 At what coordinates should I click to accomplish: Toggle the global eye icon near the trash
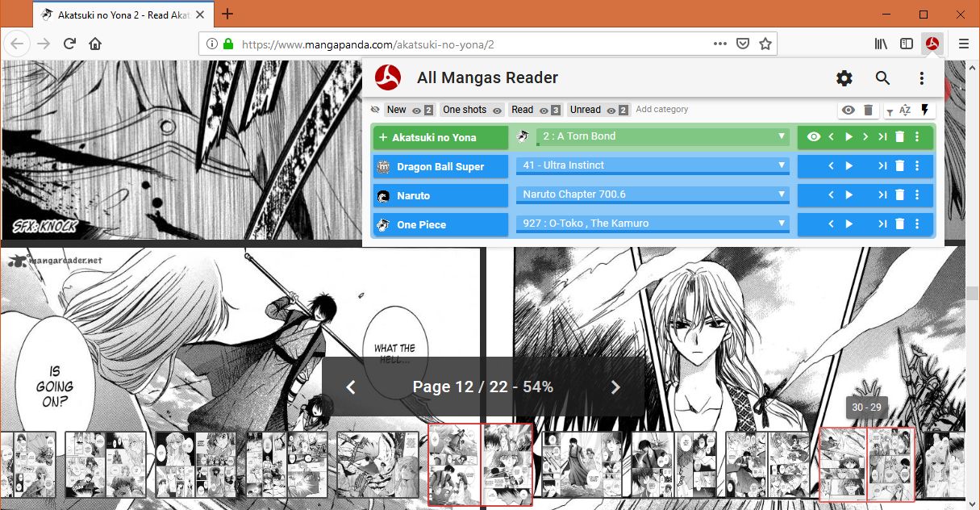point(848,110)
